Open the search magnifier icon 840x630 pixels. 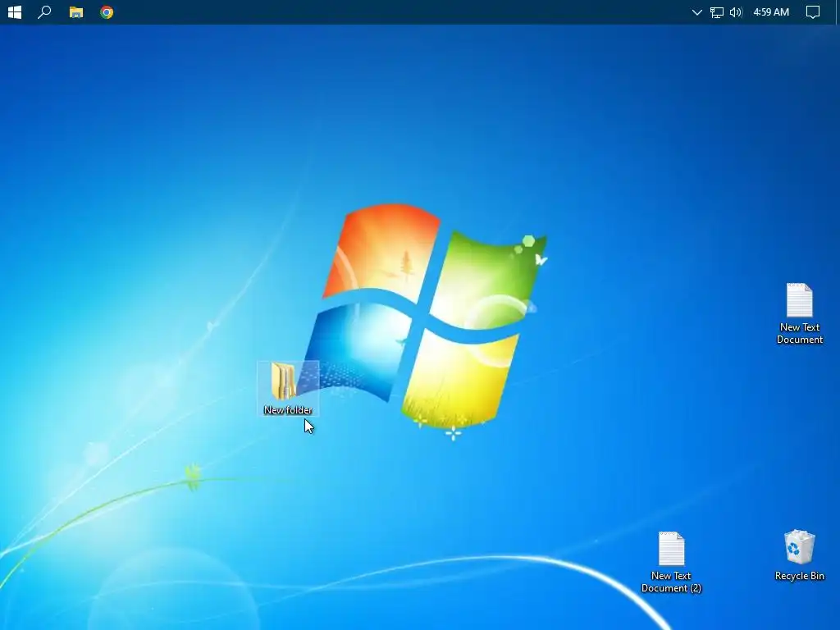(44, 11)
